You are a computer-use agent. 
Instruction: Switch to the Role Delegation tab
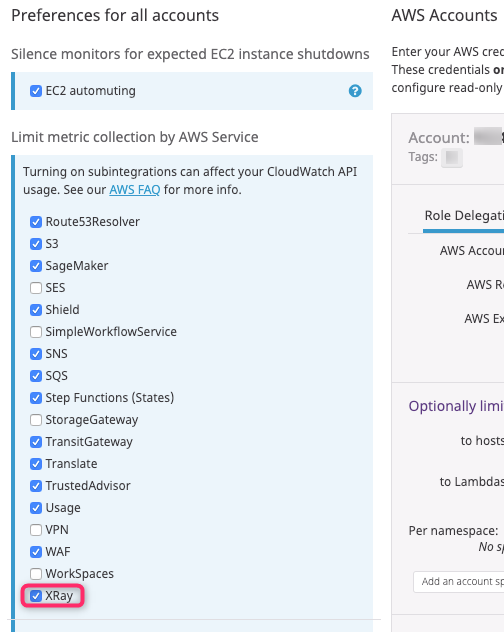464,216
